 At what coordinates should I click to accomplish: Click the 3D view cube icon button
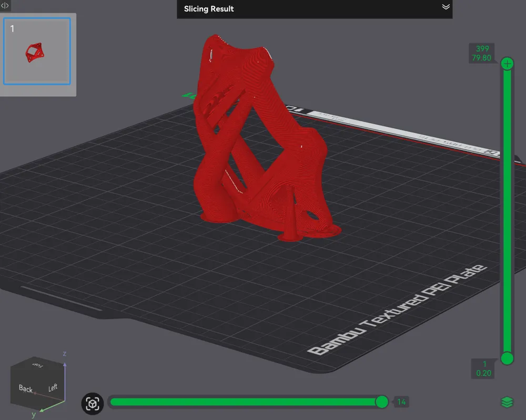tap(92, 404)
